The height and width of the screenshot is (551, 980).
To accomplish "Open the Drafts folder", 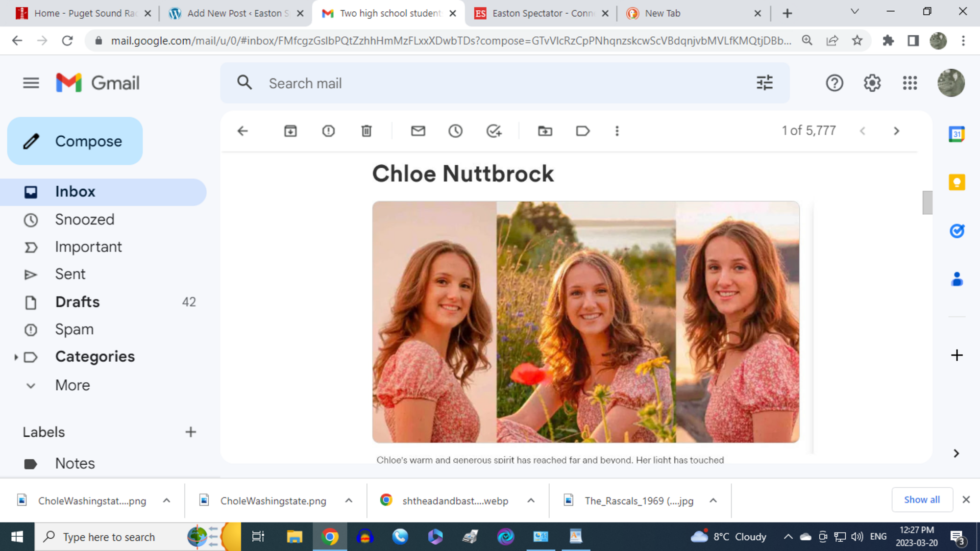I will pyautogui.click(x=77, y=302).
